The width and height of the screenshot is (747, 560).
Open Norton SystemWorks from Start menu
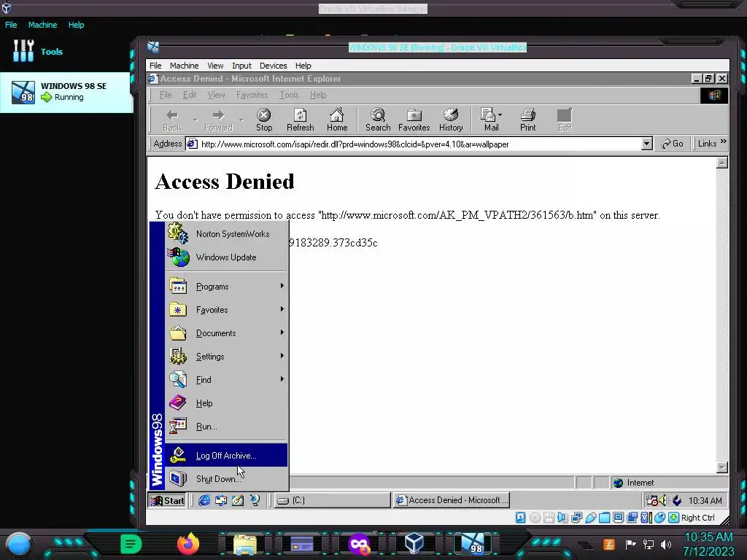(x=227, y=233)
